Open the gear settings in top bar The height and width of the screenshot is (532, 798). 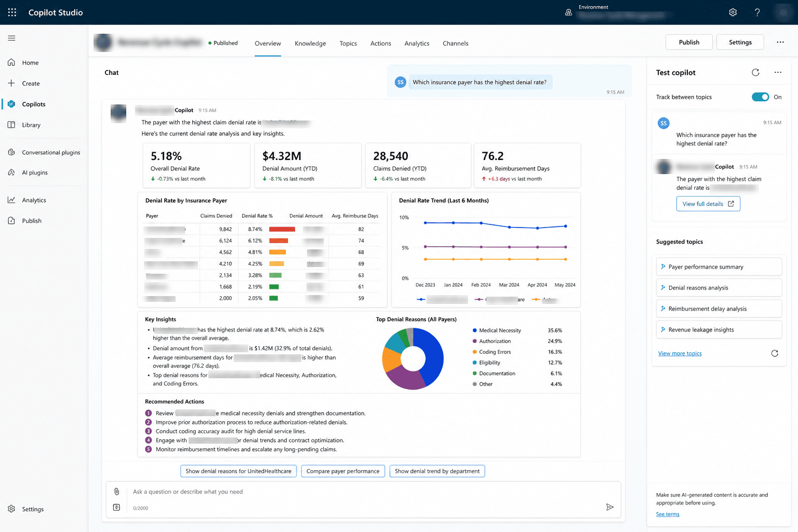733,12
